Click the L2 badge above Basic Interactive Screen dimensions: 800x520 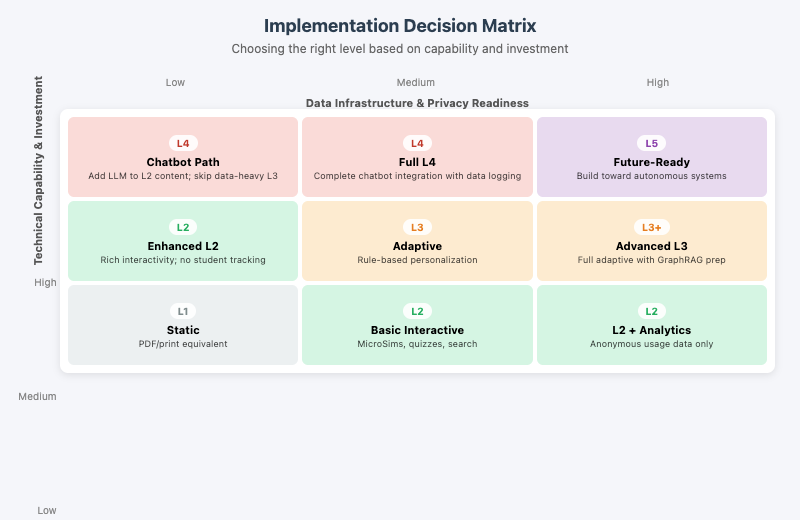coord(417,311)
